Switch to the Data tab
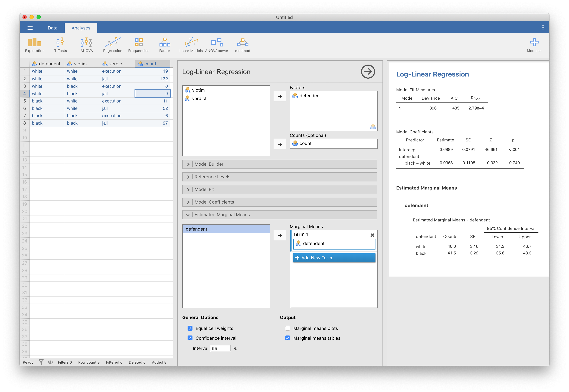 [52, 28]
